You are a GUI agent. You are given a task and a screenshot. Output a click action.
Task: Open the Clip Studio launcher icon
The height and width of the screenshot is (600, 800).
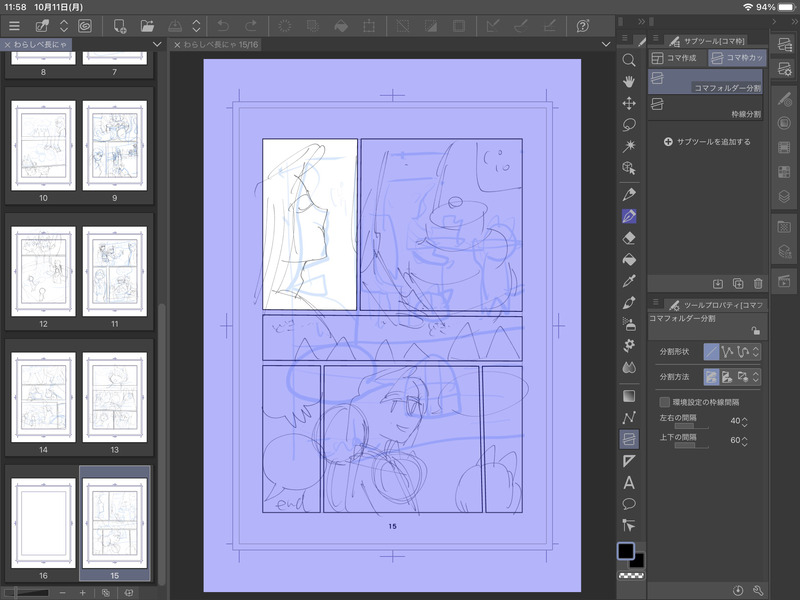[85, 26]
